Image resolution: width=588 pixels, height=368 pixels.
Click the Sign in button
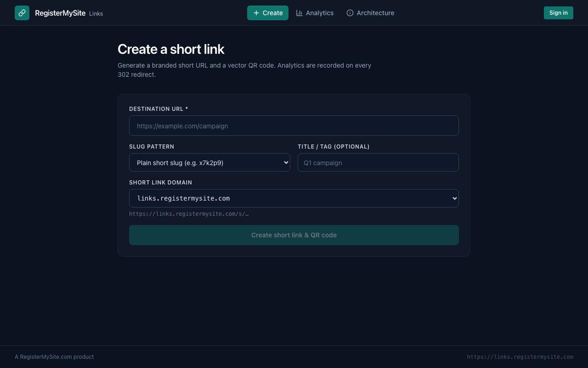click(558, 13)
